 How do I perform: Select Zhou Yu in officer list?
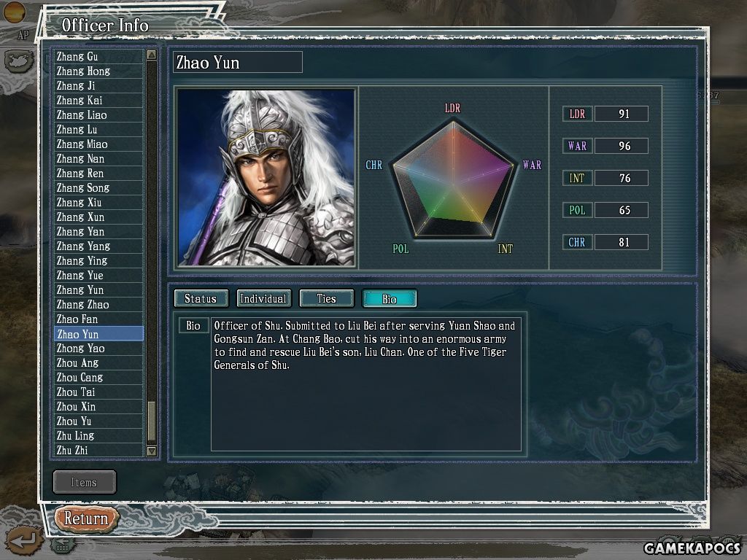pyautogui.click(x=98, y=421)
